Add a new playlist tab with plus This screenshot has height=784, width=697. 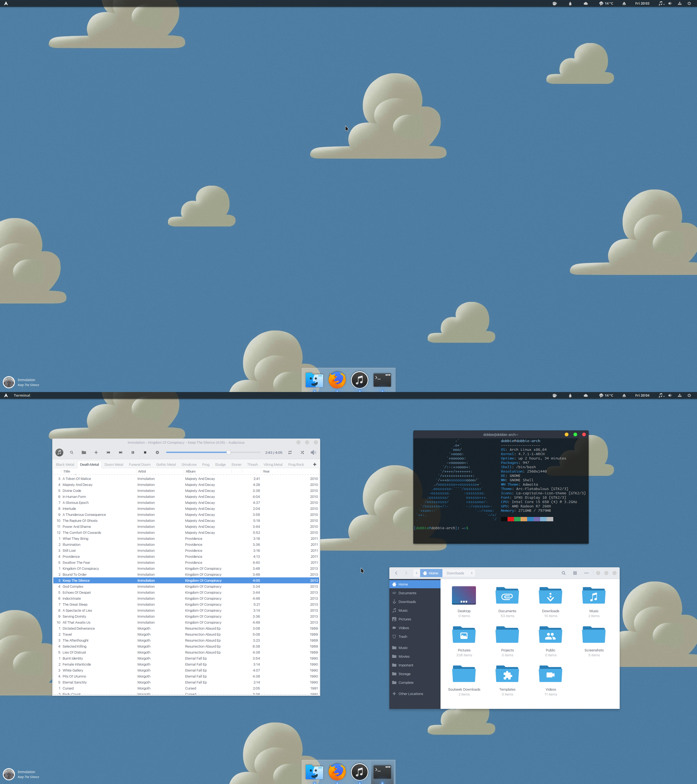314,464
